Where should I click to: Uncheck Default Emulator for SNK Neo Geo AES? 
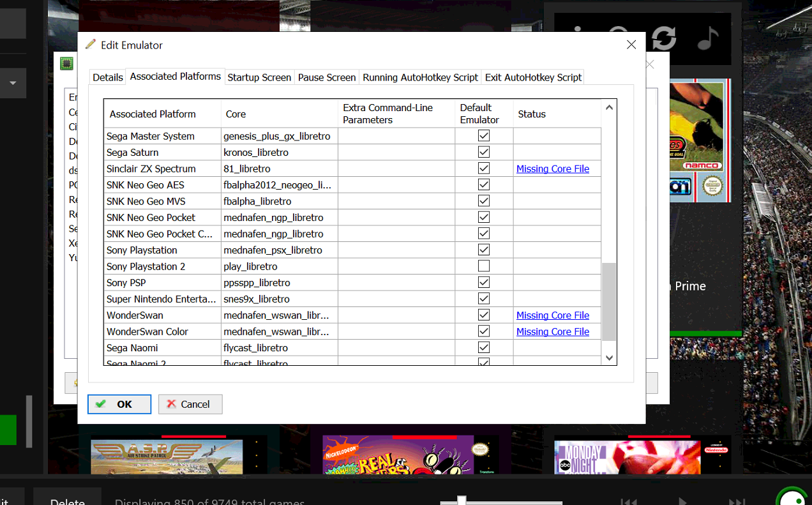click(x=484, y=185)
